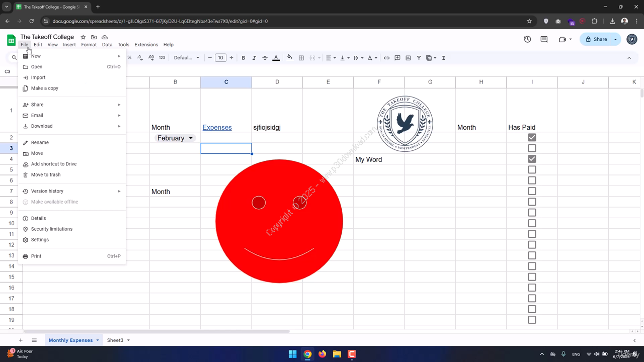Select Print in File menu
Screen dimensions: 644x362
(72, 256)
